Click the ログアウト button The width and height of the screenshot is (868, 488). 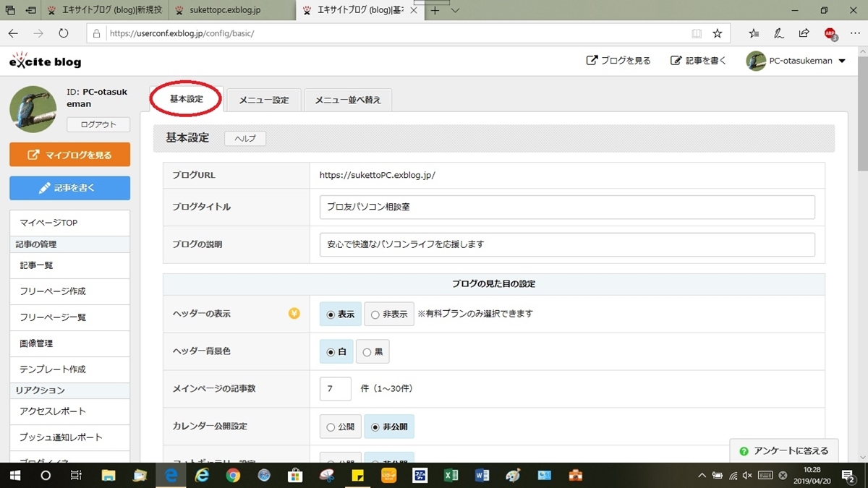[98, 124]
